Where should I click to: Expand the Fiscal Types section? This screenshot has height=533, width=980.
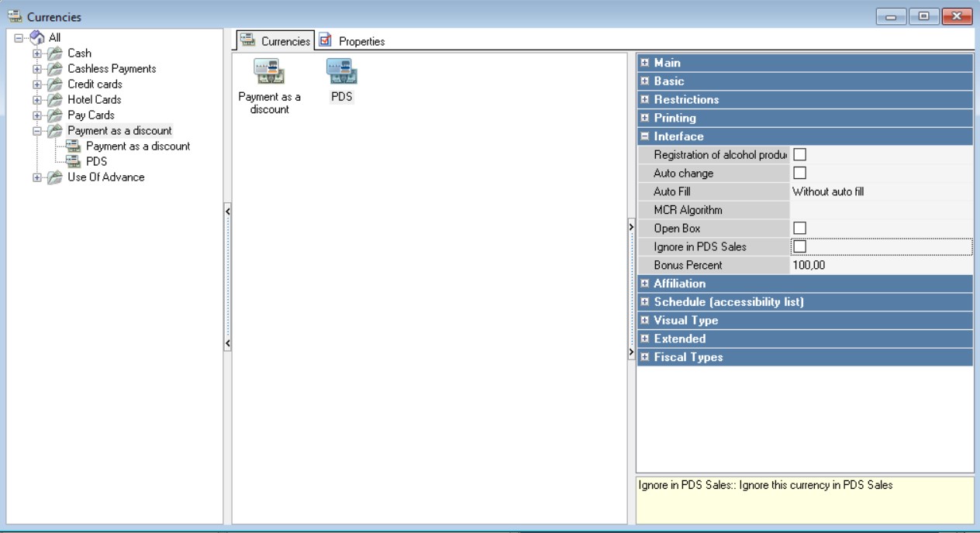(x=645, y=357)
